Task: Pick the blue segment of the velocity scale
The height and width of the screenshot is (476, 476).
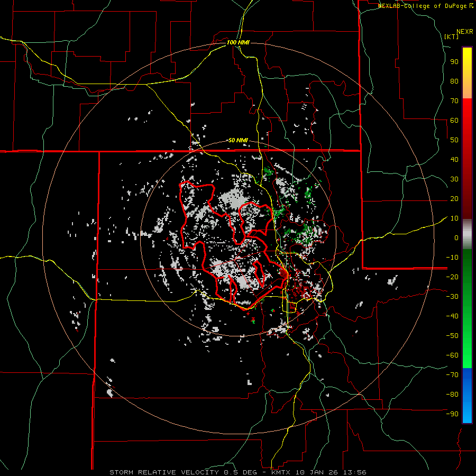Action: pyautogui.click(x=467, y=396)
